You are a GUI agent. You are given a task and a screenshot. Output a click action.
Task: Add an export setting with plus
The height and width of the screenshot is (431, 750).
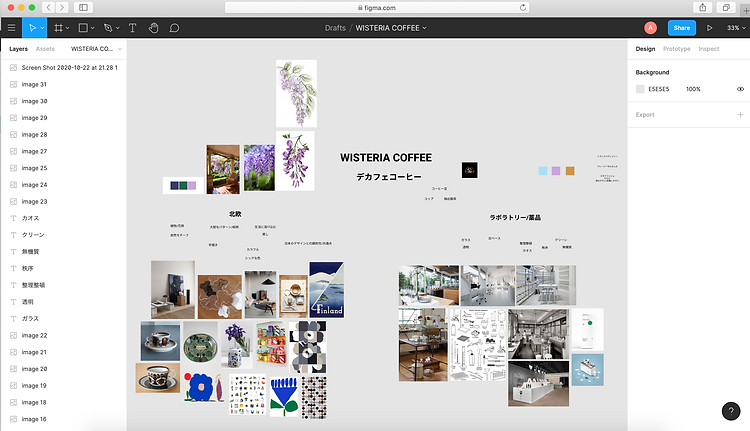[740, 114]
